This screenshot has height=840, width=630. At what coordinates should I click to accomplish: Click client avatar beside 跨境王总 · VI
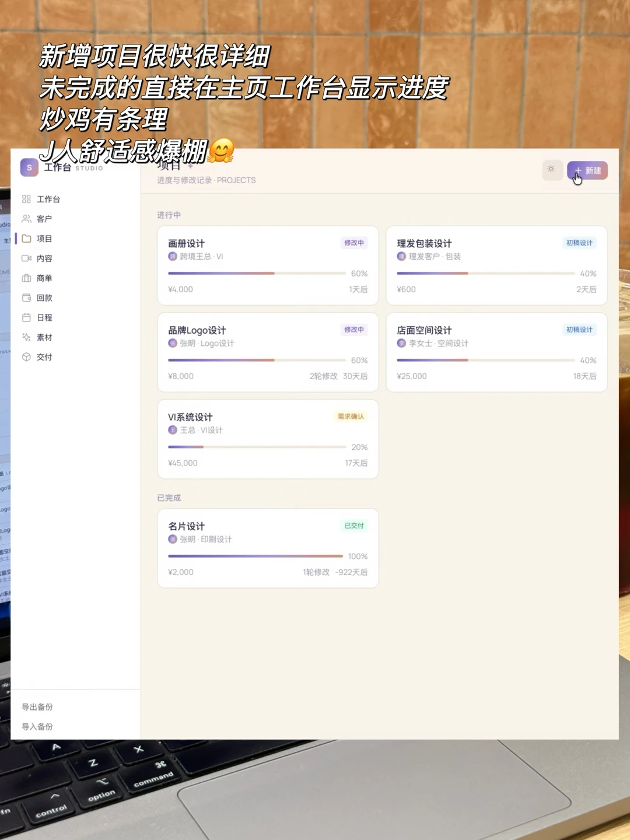(173, 256)
